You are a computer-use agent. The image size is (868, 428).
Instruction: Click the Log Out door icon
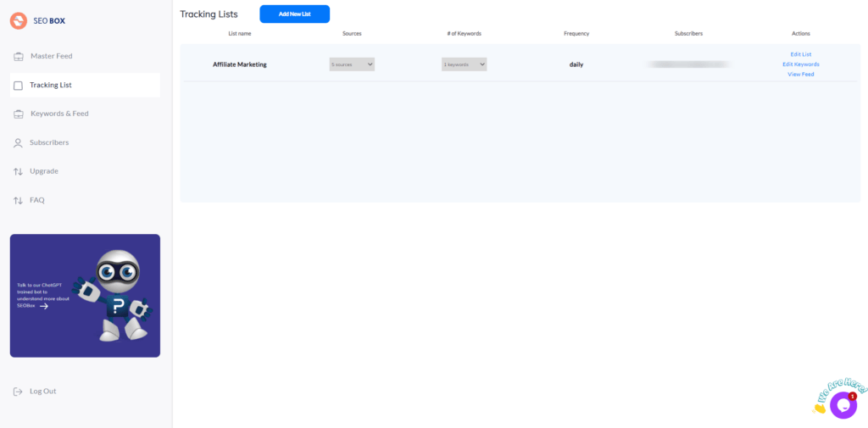click(19, 392)
